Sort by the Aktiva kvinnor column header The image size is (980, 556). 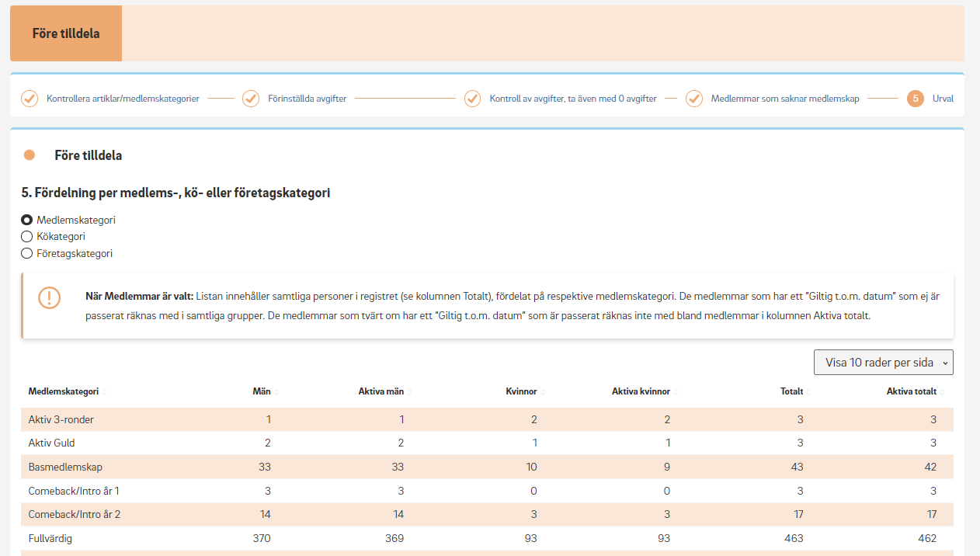coord(641,391)
